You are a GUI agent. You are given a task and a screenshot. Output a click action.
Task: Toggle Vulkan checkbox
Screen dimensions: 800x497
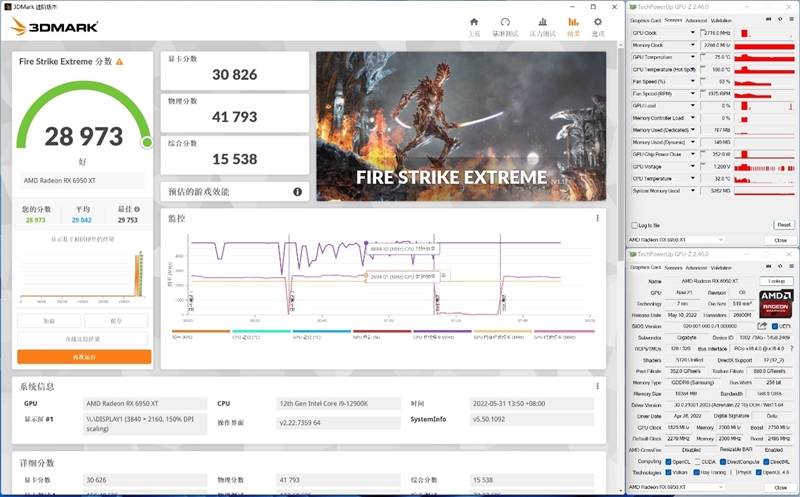pyautogui.click(x=668, y=473)
